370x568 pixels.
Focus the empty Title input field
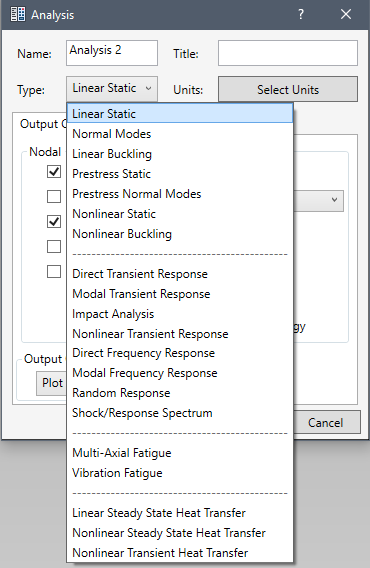coord(288,53)
